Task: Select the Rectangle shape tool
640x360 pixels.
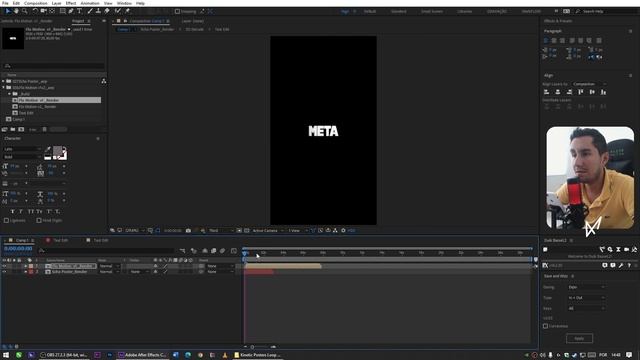Action: pyautogui.click(x=62, y=11)
